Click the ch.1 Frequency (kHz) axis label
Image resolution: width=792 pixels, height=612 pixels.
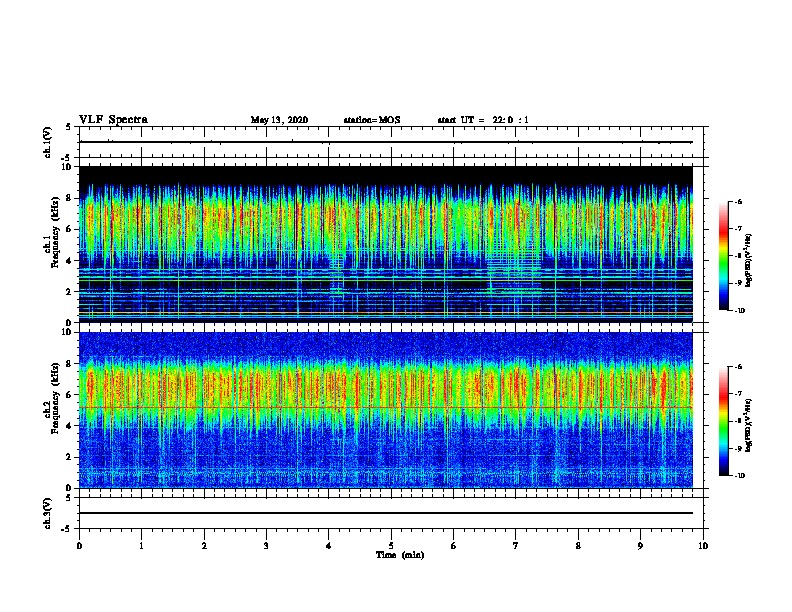(x=51, y=233)
